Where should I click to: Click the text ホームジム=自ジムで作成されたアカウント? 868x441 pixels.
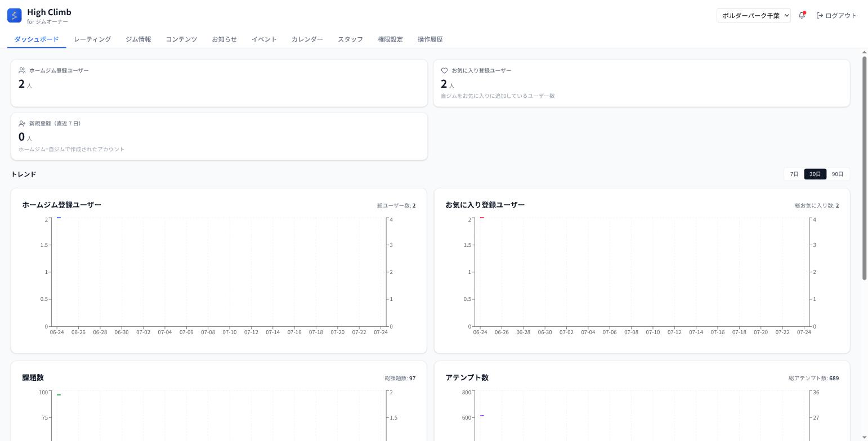pyautogui.click(x=71, y=149)
